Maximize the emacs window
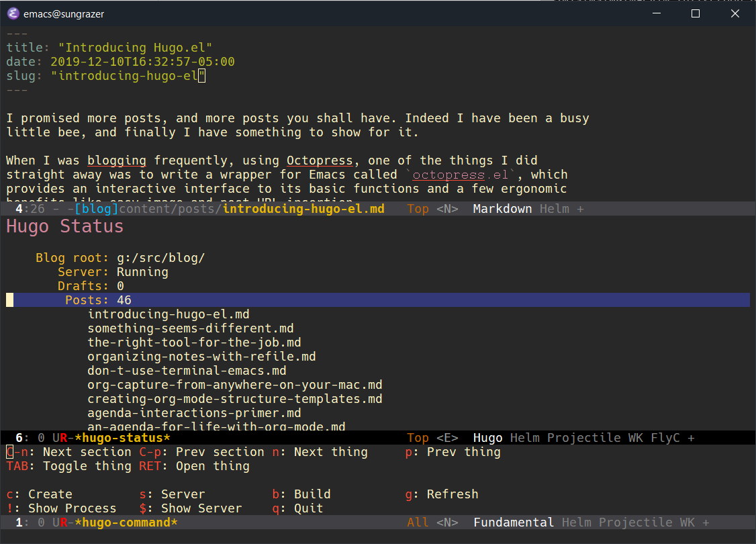 pyautogui.click(x=696, y=13)
